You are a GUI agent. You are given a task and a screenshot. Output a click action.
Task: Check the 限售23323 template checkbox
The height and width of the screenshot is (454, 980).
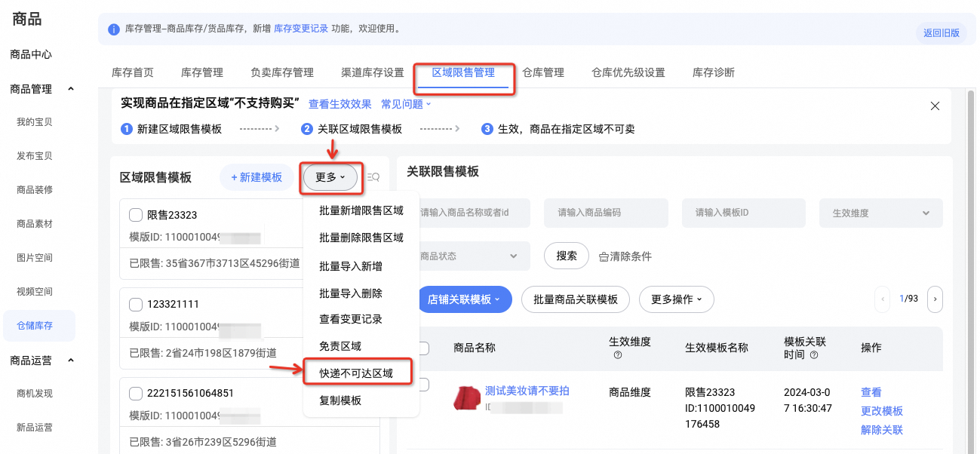(136, 215)
